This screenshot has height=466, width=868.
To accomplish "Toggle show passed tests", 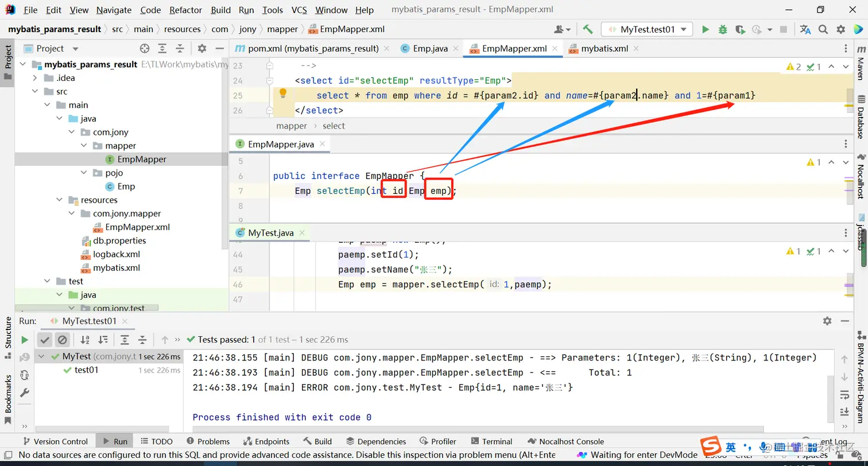I will (x=45, y=340).
